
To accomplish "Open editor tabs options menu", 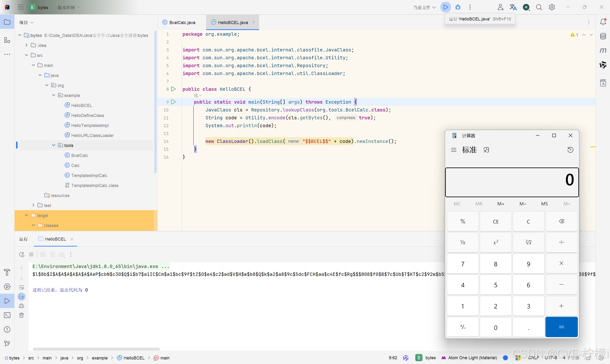I will point(589,22).
